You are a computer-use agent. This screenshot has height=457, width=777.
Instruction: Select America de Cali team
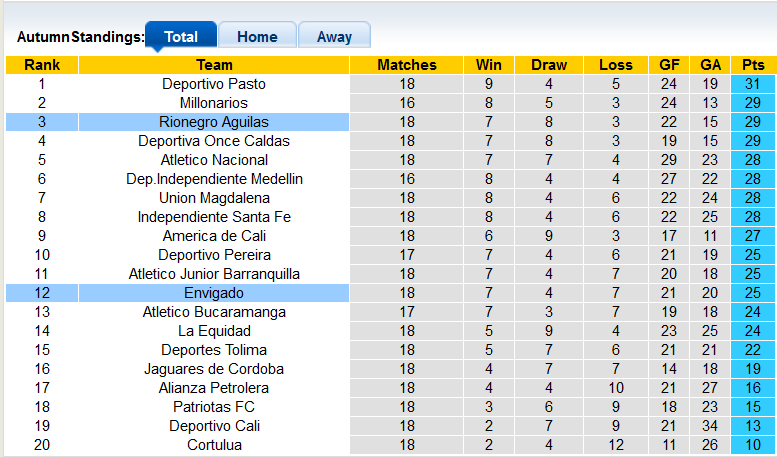(214, 236)
